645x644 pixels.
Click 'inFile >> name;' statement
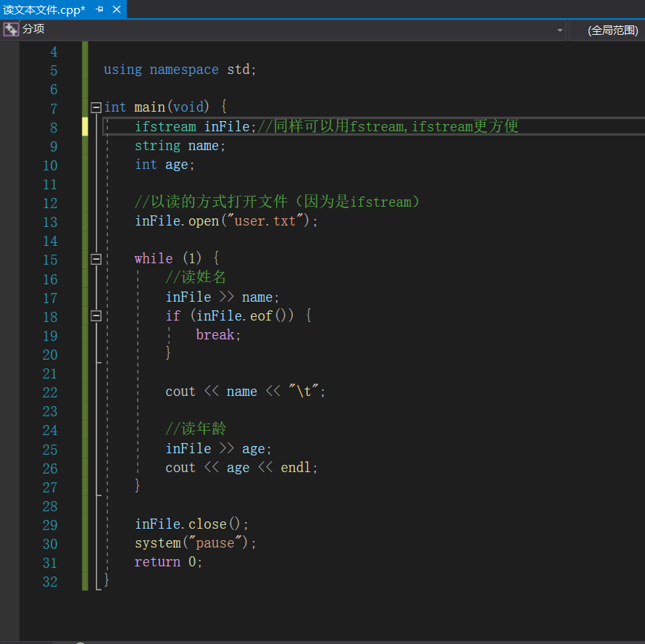pos(222,297)
